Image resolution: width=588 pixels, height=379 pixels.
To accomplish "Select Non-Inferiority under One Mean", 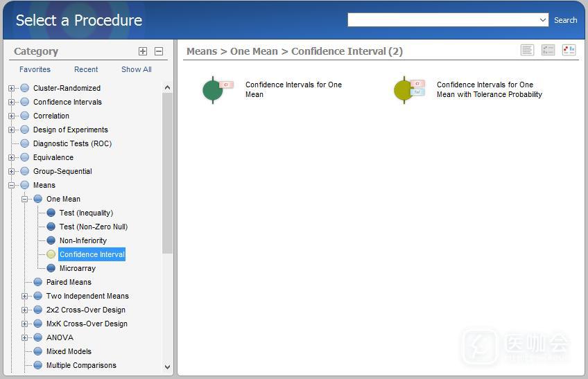I will [x=83, y=240].
